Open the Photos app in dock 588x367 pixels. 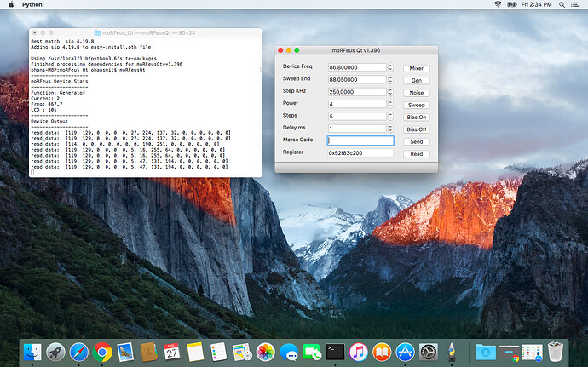tap(266, 352)
